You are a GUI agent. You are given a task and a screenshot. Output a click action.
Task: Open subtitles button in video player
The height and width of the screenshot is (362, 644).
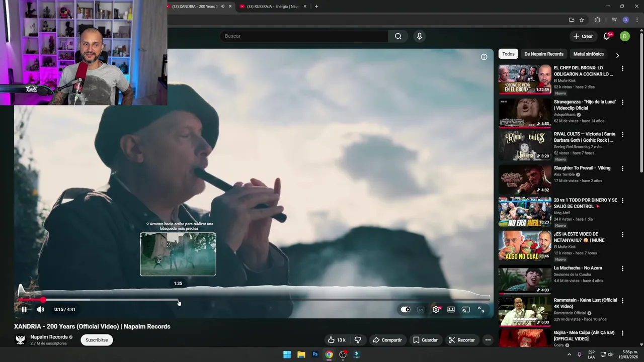(x=421, y=310)
